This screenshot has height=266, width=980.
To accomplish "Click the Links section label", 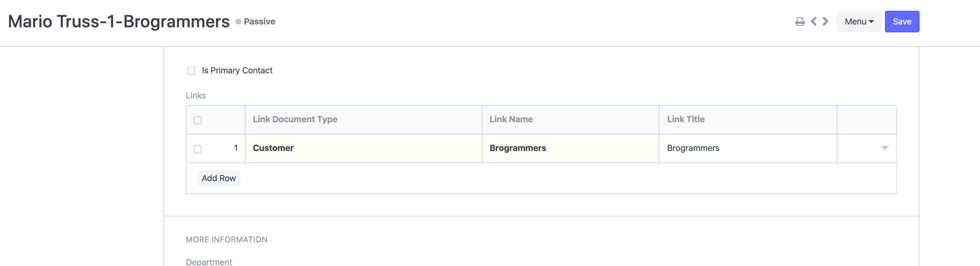I will [195, 95].
